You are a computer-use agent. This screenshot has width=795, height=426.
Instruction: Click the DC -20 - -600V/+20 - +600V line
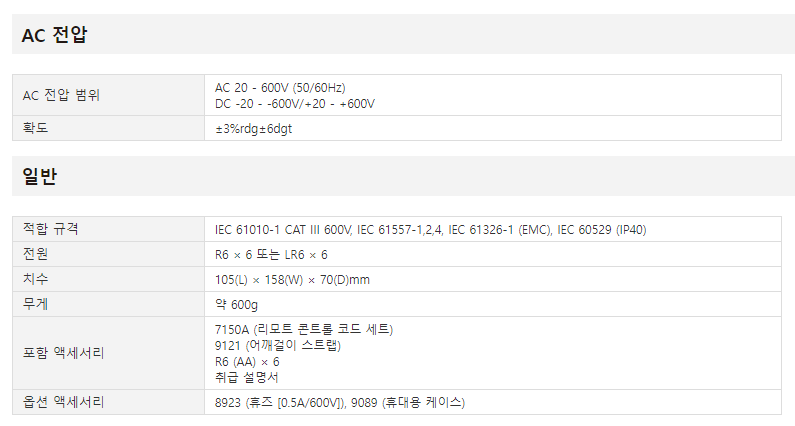point(295,103)
